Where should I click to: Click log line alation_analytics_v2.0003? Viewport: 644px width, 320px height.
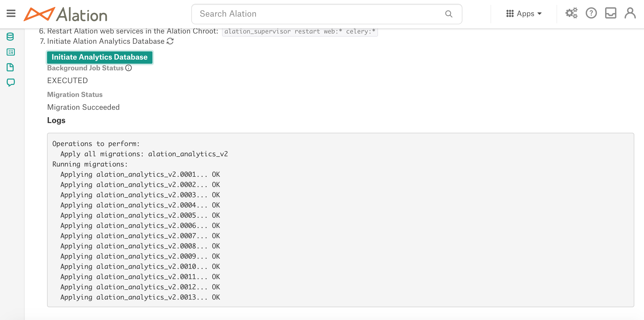[140, 195]
